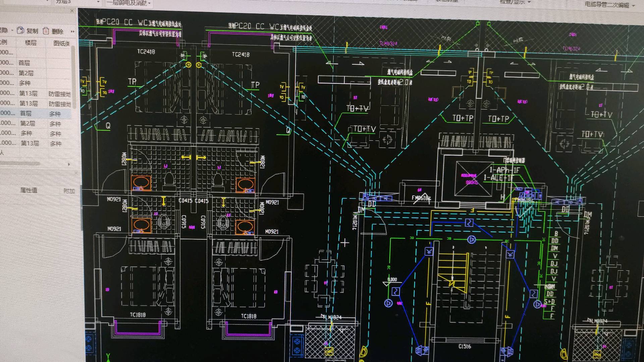644x362 pixels.
Task: Click the Copy (复制) icon
Action: pyautogui.click(x=20, y=31)
